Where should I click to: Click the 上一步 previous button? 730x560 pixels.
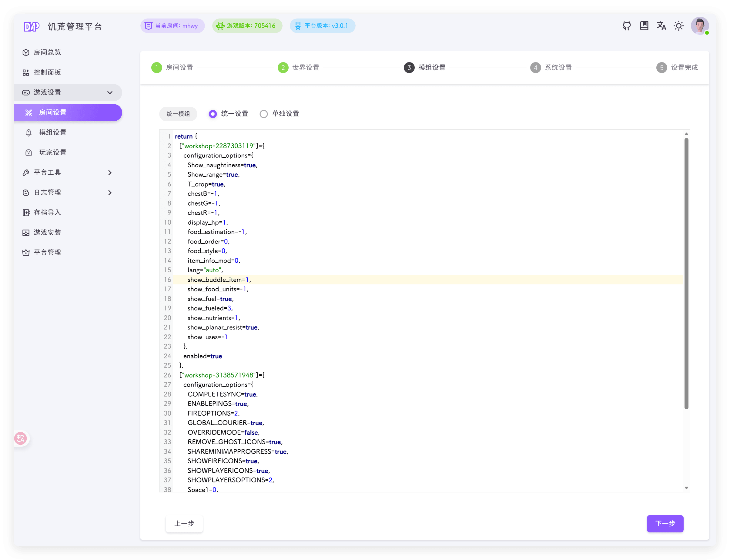[184, 523]
